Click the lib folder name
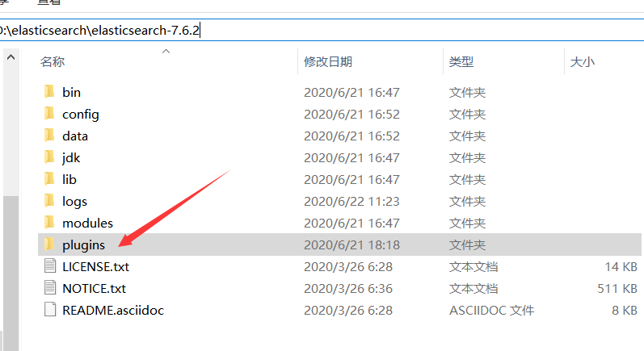Viewport: 644px width, 351px height. coord(69,179)
